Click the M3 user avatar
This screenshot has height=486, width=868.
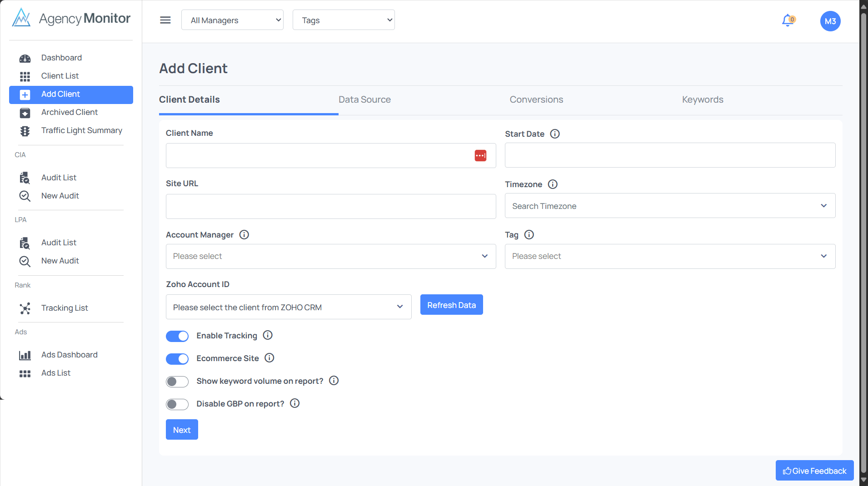(x=830, y=21)
